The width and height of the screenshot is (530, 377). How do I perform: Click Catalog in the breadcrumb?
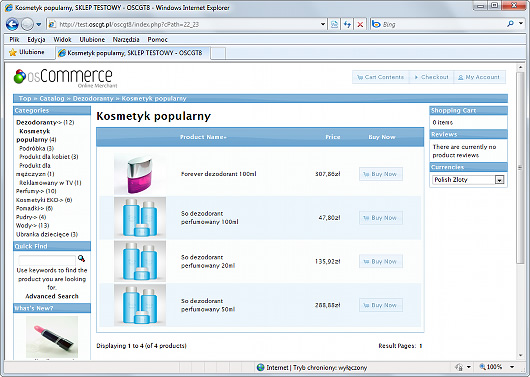(x=52, y=98)
